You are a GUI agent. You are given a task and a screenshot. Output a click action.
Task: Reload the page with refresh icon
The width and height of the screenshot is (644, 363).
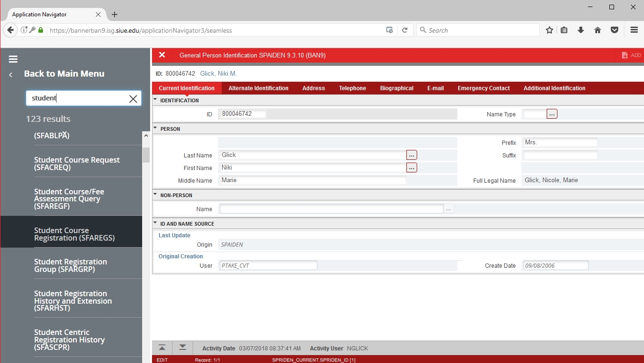coord(405,30)
